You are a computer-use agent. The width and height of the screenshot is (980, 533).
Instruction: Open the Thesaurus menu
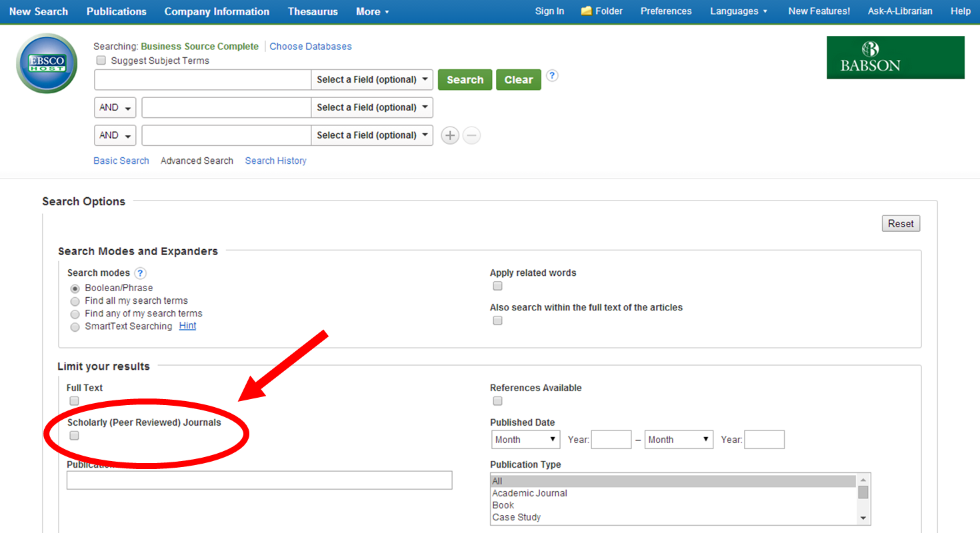point(313,11)
